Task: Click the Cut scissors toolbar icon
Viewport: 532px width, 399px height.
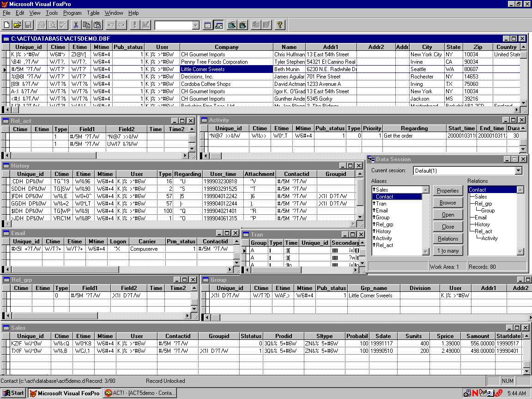Action: point(76,25)
